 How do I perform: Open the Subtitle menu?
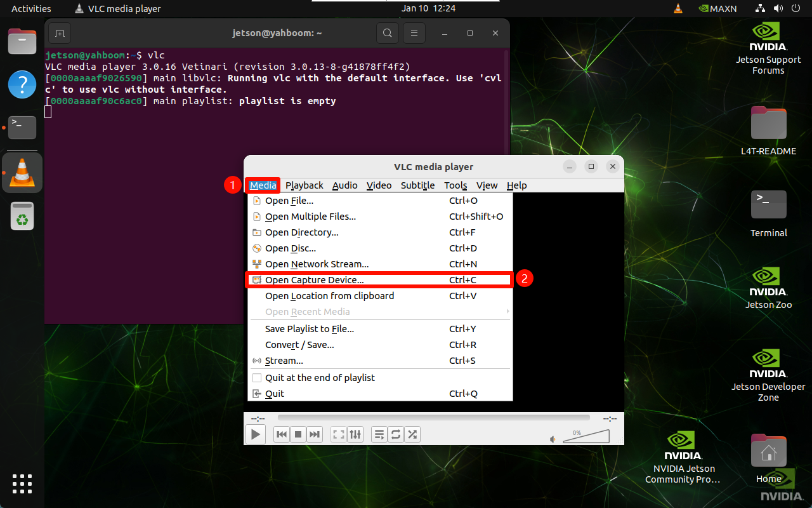pos(418,185)
